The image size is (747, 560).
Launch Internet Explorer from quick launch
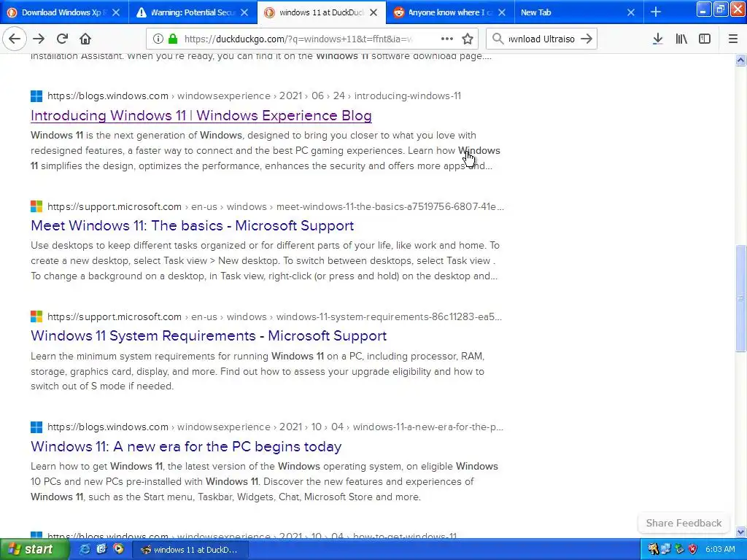pos(85,550)
